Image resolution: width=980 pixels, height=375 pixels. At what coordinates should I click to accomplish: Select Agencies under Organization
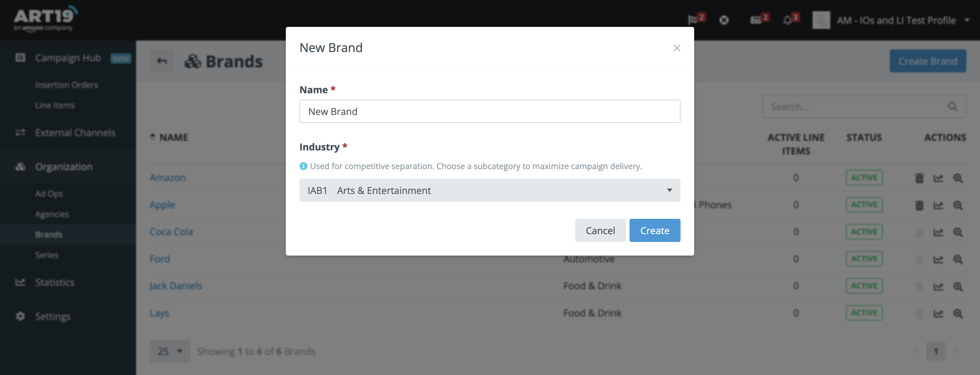point(52,214)
